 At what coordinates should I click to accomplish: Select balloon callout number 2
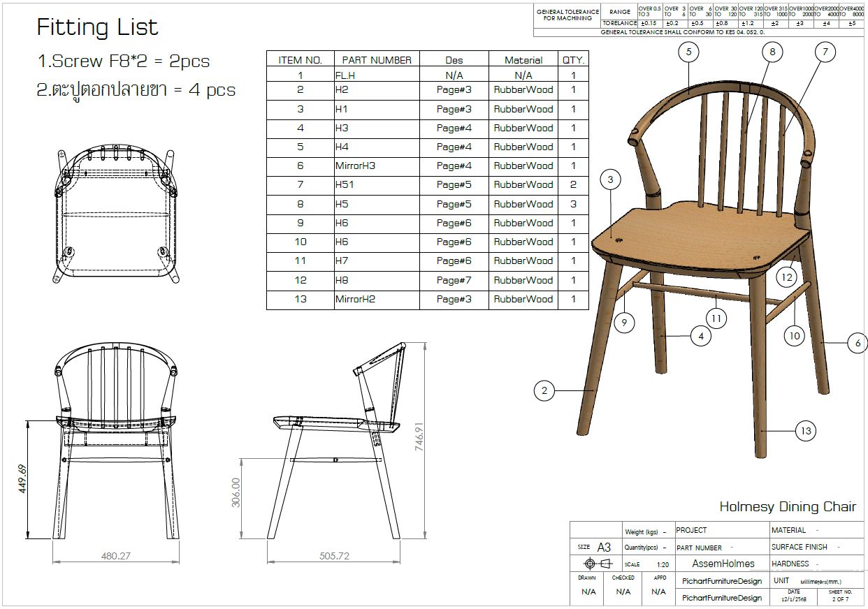tap(544, 390)
